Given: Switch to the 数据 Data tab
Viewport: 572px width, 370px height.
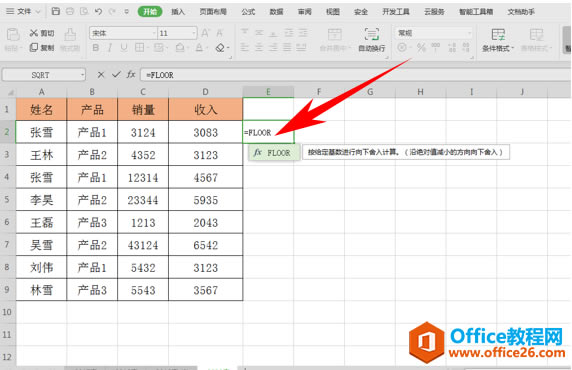Looking at the screenshot, I should 276,12.
